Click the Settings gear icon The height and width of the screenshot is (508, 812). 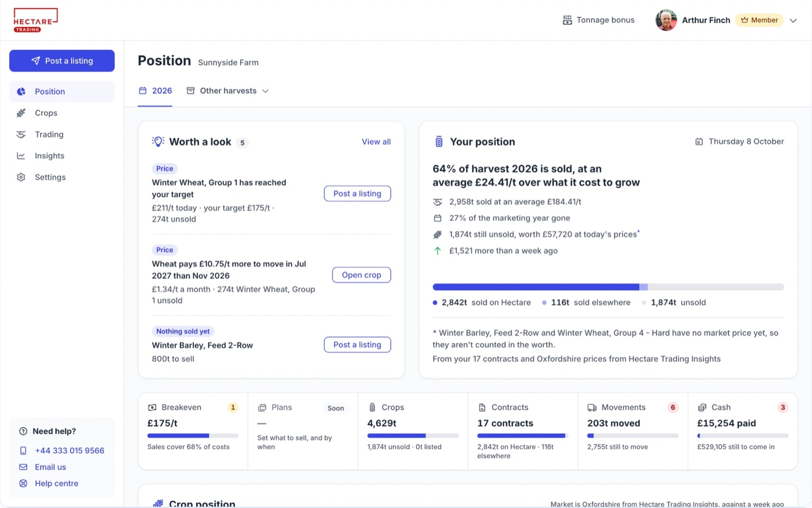(21, 177)
